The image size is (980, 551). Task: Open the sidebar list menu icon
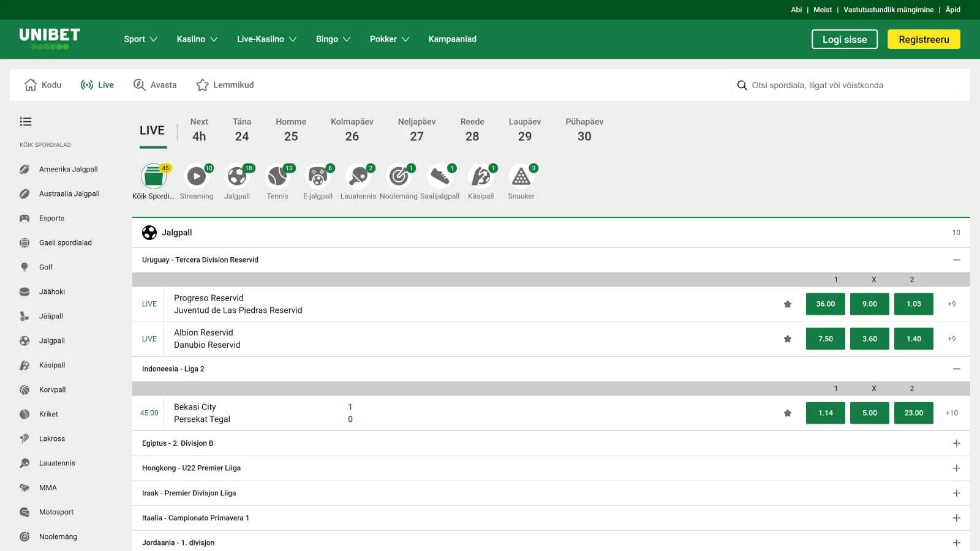tap(26, 122)
